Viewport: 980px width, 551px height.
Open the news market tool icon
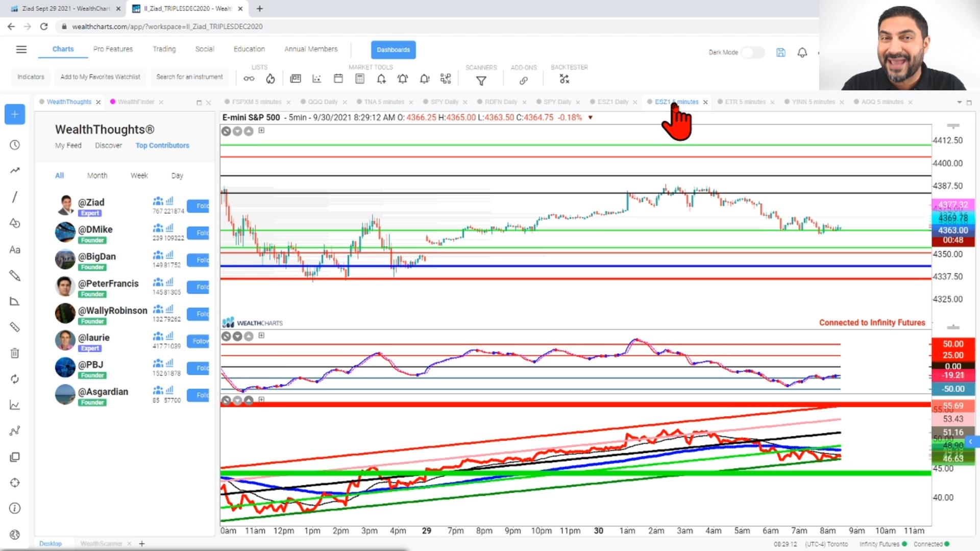(x=296, y=79)
